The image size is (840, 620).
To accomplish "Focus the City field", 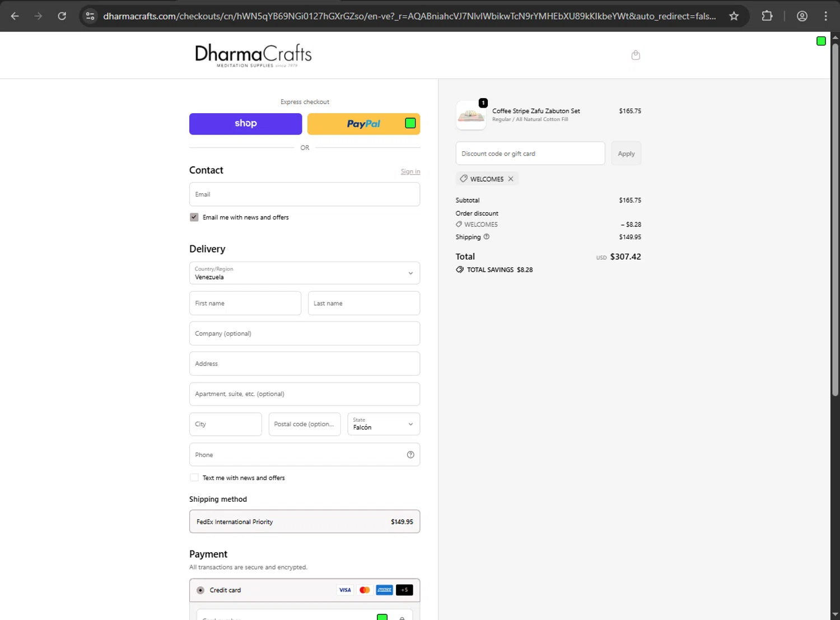I will tap(226, 424).
